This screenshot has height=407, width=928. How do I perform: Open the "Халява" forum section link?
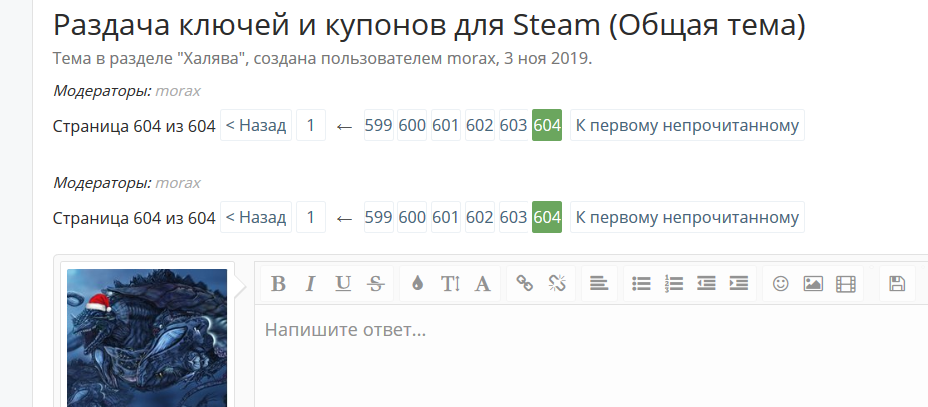pyautogui.click(x=211, y=59)
